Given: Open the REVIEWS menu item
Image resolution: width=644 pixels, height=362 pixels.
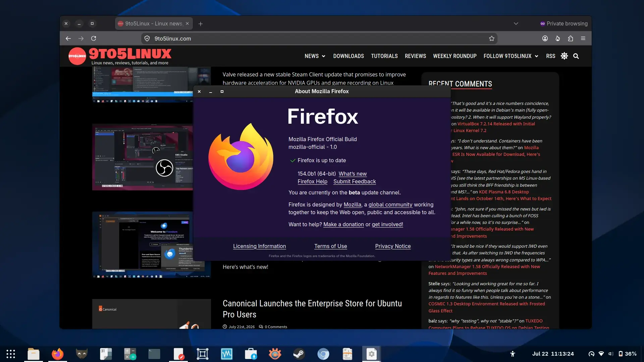Looking at the screenshot, I should point(415,56).
